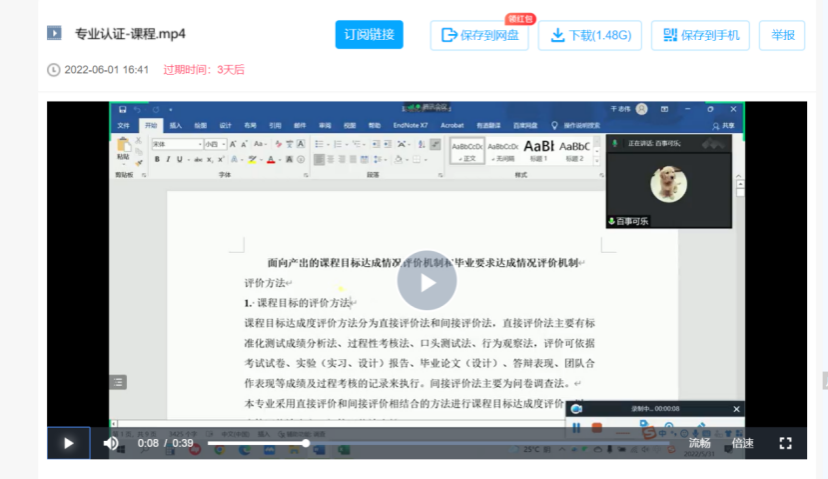Click the 订阅链接 button
This screenshot has width=828, height=479.
click(x=369, y=35)
